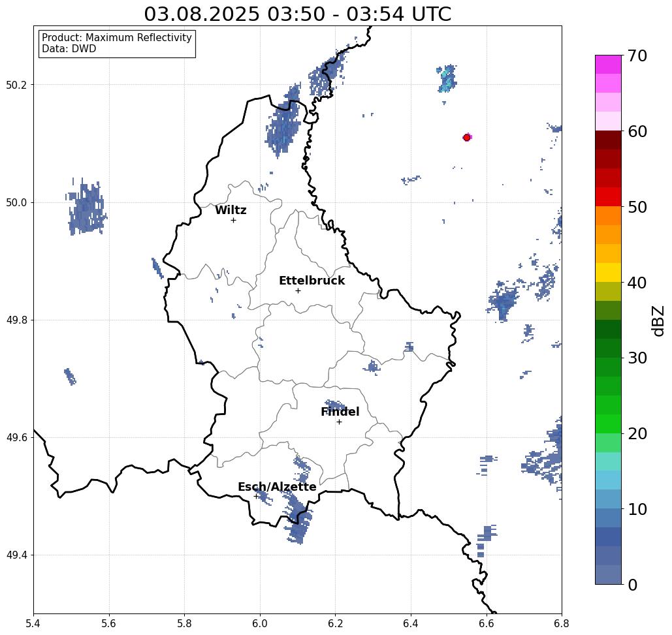Click the yellow colorbar segment above 40
This screenshot has width=672, height=635.
(608, 272)
